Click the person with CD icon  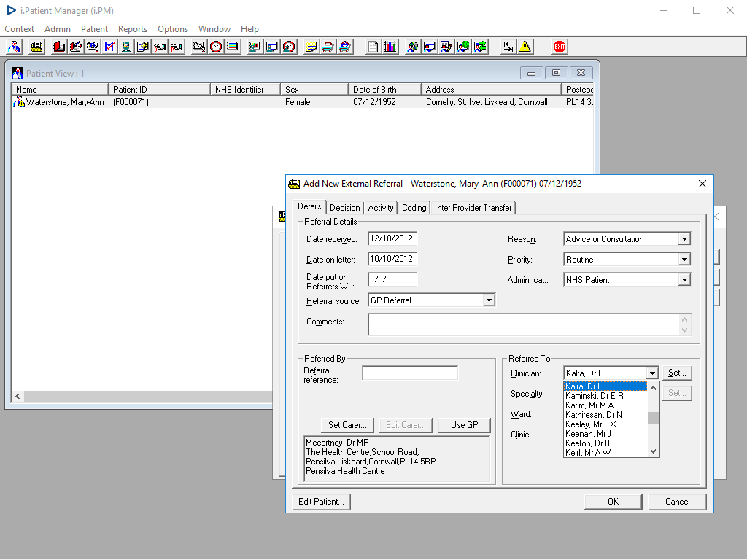[413, 47]
